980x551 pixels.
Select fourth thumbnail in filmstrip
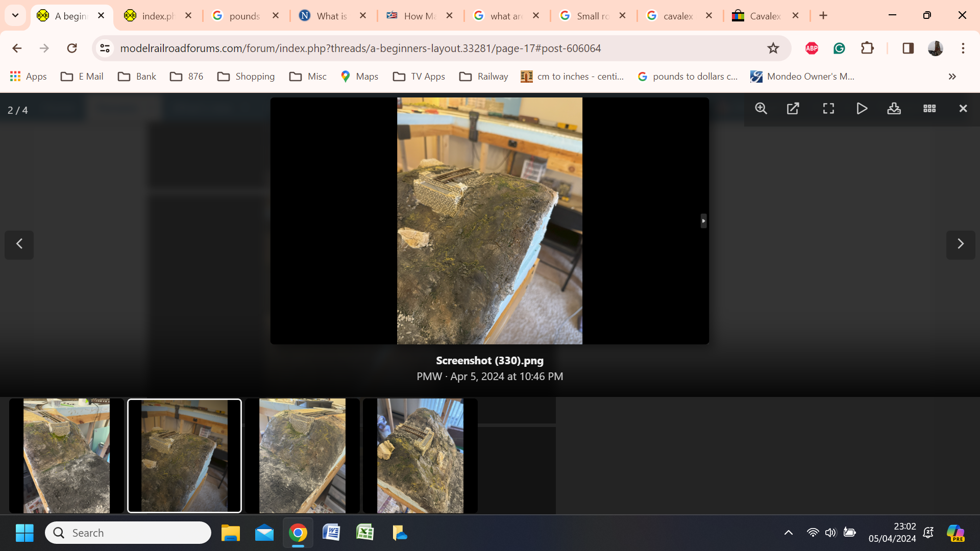(x=420, y=456)
